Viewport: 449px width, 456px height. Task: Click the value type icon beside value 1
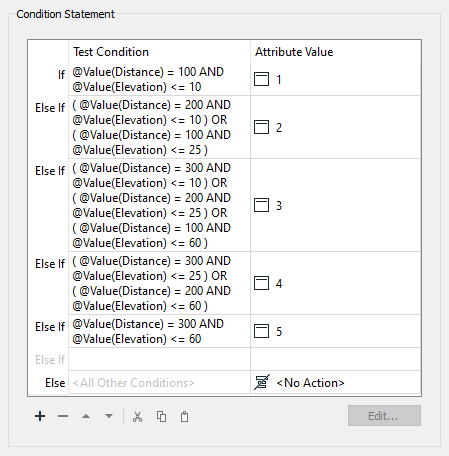tap(261, 79)
